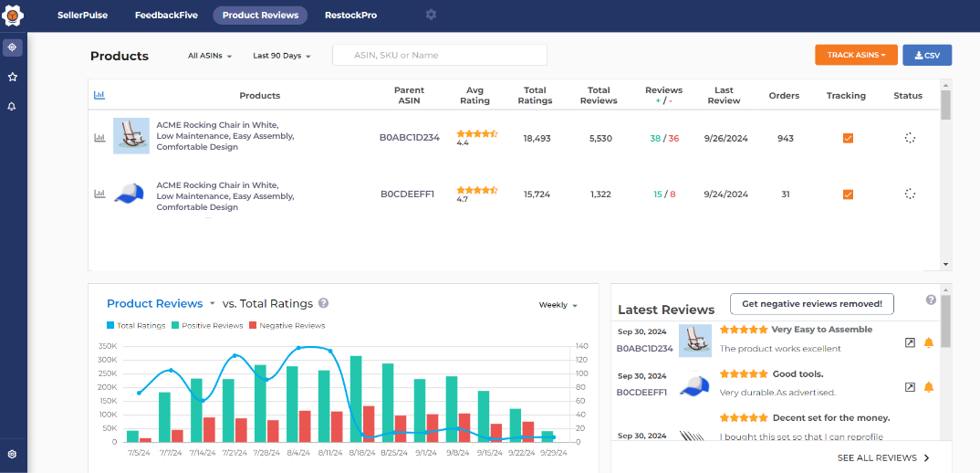This screenshot has height=473, width=980.
Task: Open the bell notifications icon in the sidebar
Action: coord(12,106)
